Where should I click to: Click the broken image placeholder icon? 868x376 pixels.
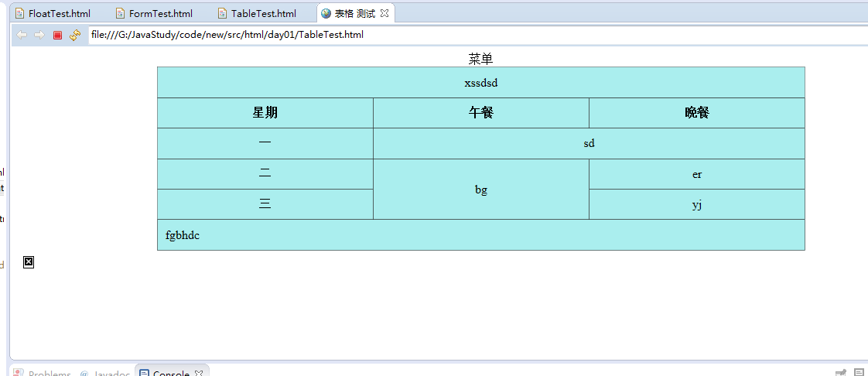(29, 262)
